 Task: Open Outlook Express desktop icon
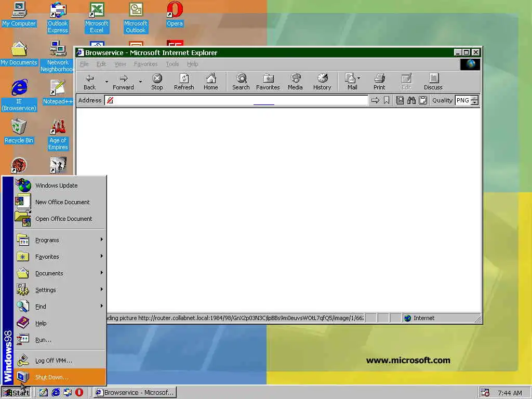tap(58, 17)
